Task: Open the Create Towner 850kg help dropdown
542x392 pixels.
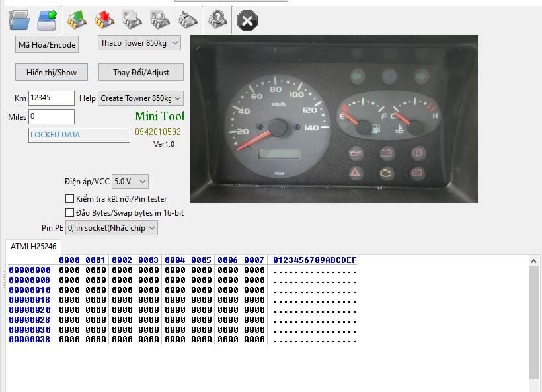Action: coord(141,98)
